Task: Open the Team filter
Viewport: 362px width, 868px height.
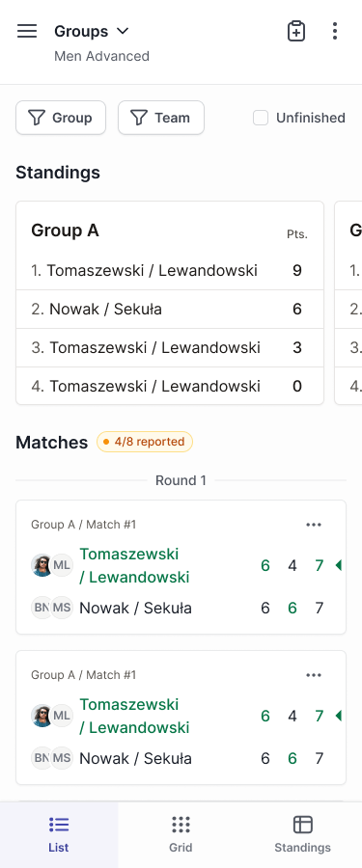Action: (x=161, y=118)
